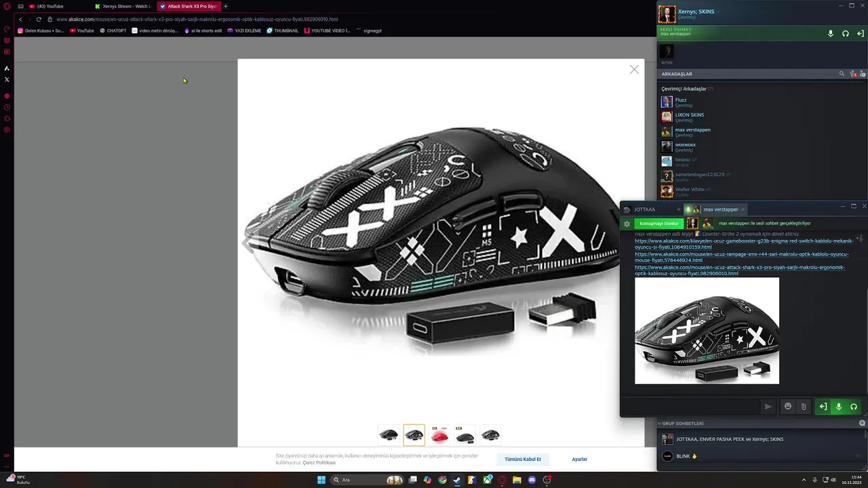Viewport: 868px width, 488px height.
Task: Toggle headphones in Steam voice chat bar
Action: tap(845, 33)
